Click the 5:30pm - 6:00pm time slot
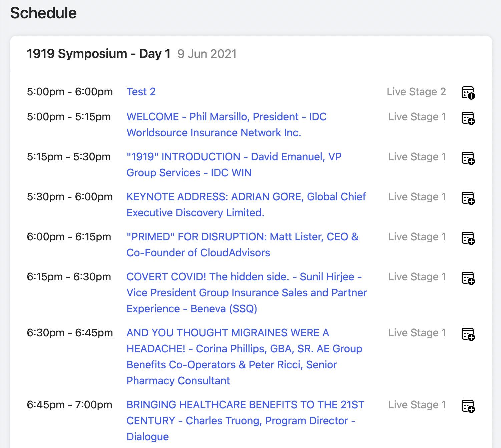Viewport: 501px width, 448px height. click(x=70, y=197)
